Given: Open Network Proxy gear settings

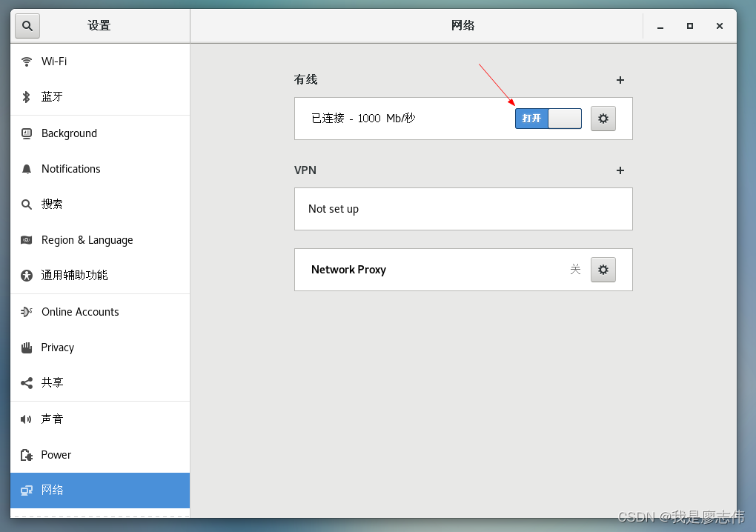Looking at the screenshot, I should [x=603, y=270].
